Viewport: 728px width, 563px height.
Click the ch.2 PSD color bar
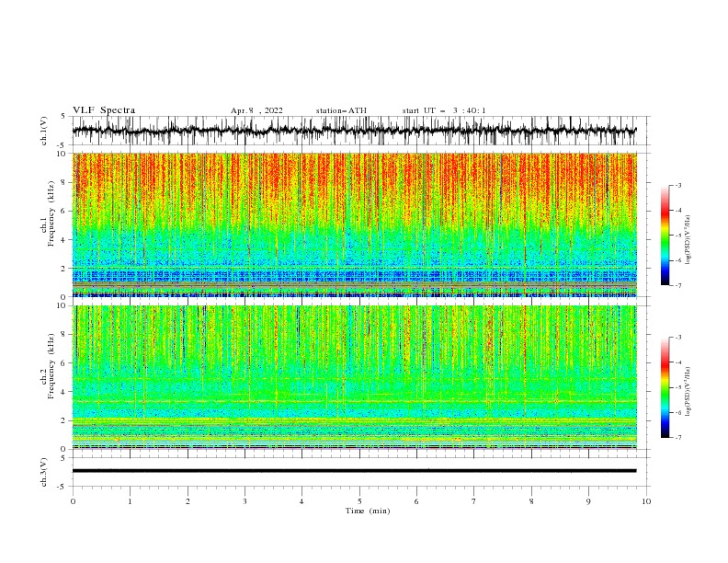coord(665,387)
